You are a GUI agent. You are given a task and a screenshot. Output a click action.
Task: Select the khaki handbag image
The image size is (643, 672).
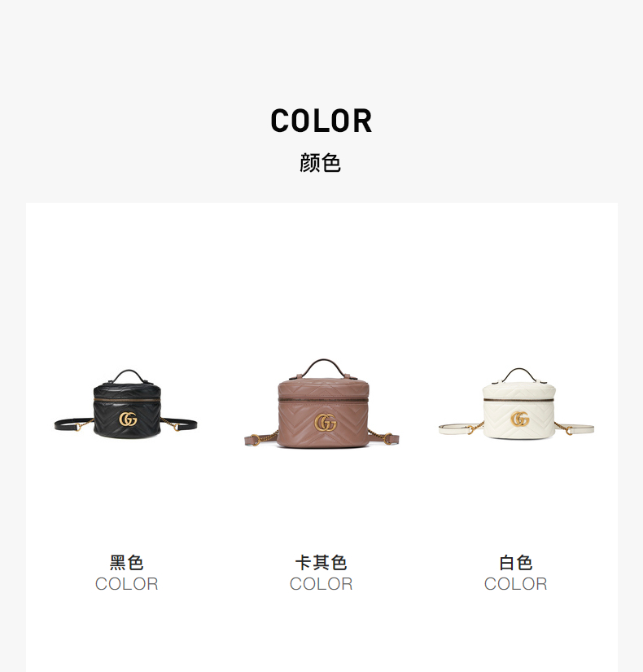coord(321,404)
